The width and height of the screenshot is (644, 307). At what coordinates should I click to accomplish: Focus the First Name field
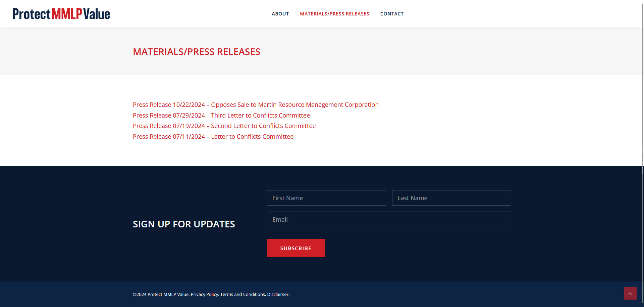pos(326,198)
